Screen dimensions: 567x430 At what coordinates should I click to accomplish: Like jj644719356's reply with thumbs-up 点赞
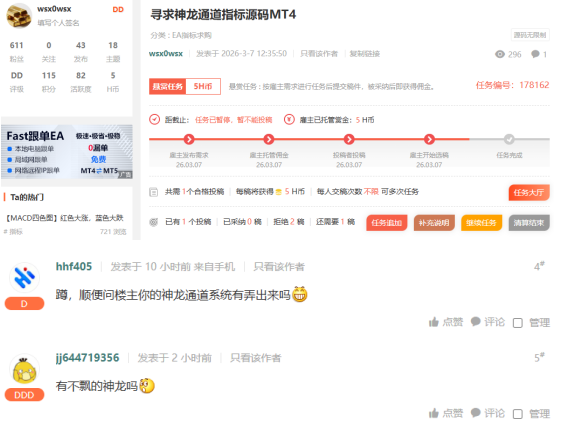click(x=446, y=413)
